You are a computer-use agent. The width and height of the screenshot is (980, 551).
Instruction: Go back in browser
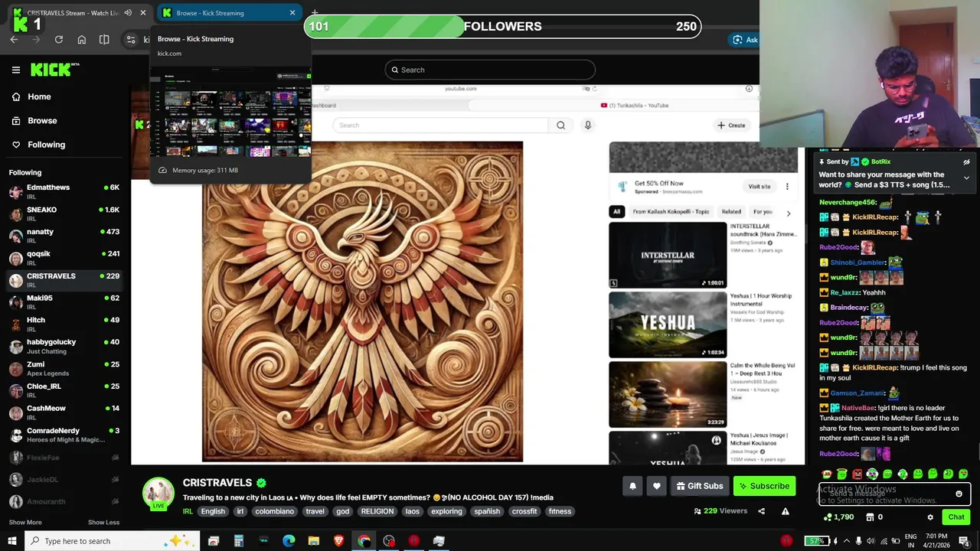click(14, 40)
